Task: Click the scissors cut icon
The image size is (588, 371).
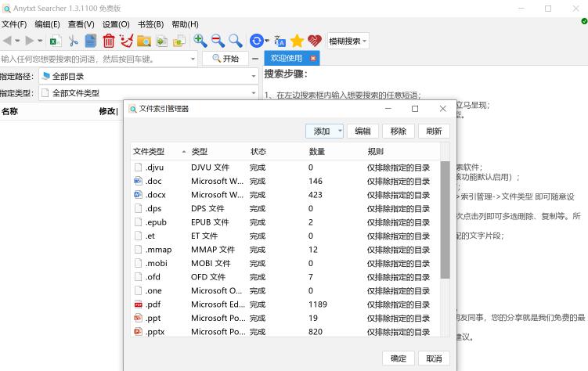Action: click(x=73, y=41)
